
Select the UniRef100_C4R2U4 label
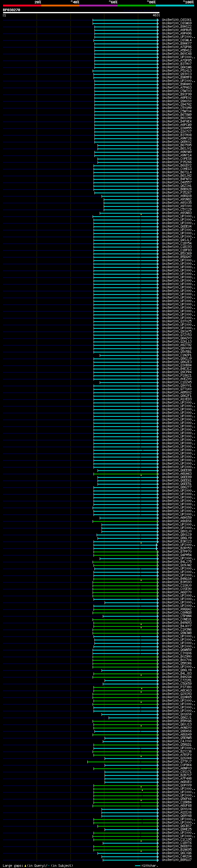point(177,857)
